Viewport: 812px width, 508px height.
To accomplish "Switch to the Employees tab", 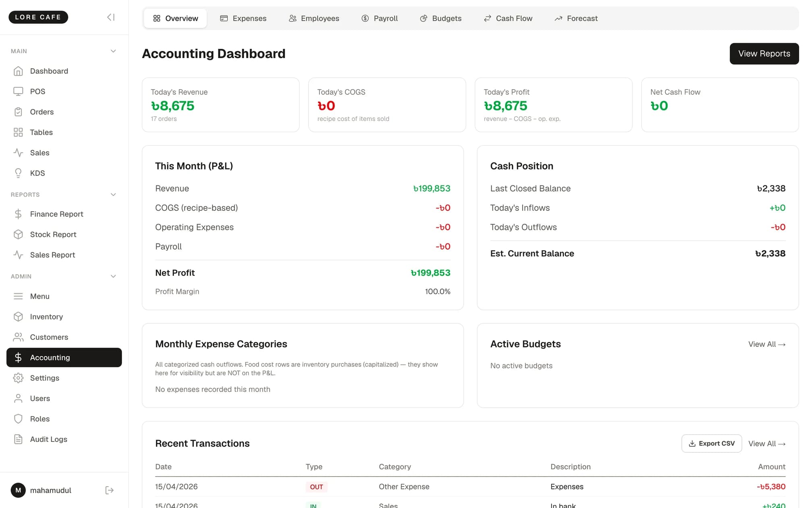I will [314, 18].
